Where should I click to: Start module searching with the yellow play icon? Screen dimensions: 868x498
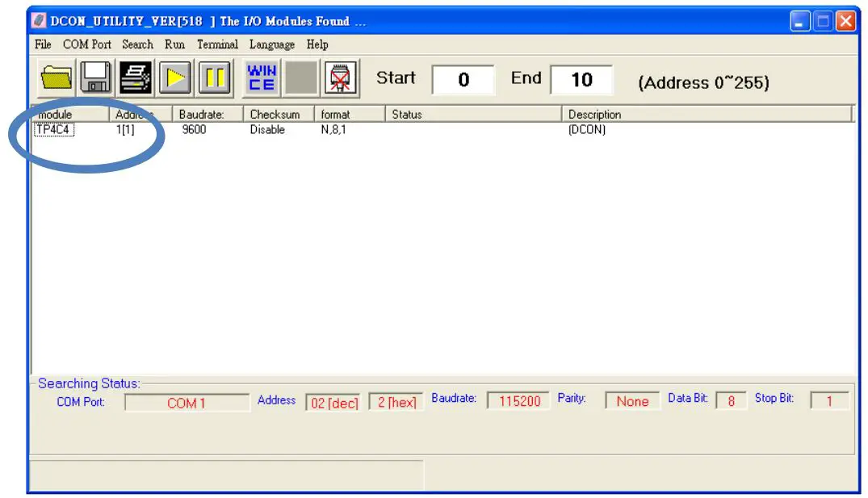[177, 77]
